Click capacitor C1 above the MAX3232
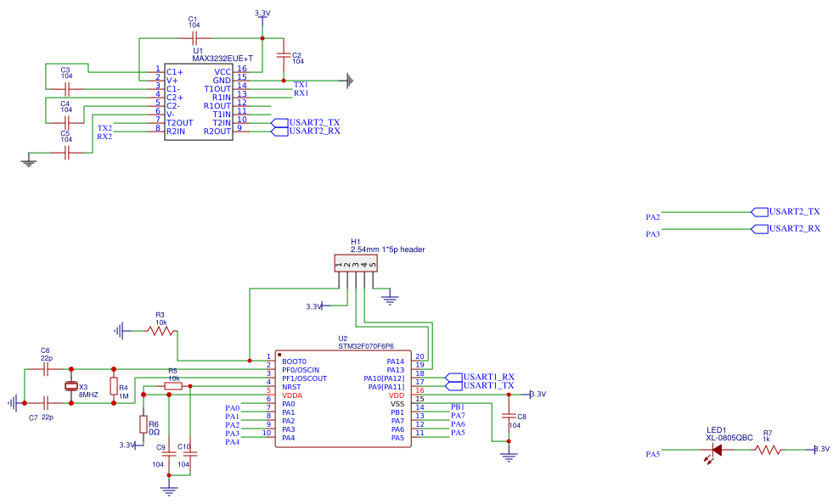 pos(194,38)
